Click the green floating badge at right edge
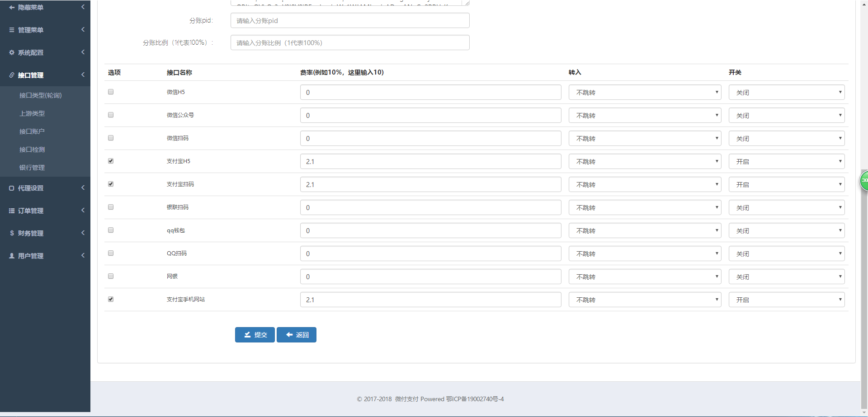The width and height of the screenshot is (868, 417). [864, 180]
